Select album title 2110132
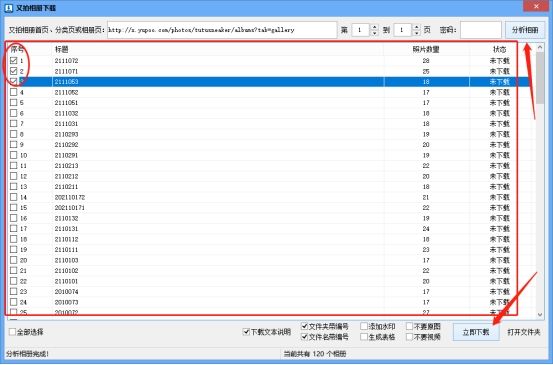The image size is (553, 365). 66,218
